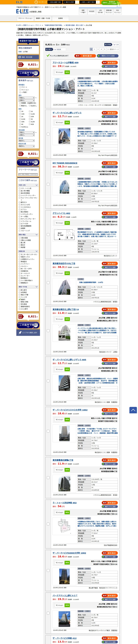Click 最後のページ double-arrow pagination link
The width and height of the screenshot is (138, 644).
pos(113,49)
